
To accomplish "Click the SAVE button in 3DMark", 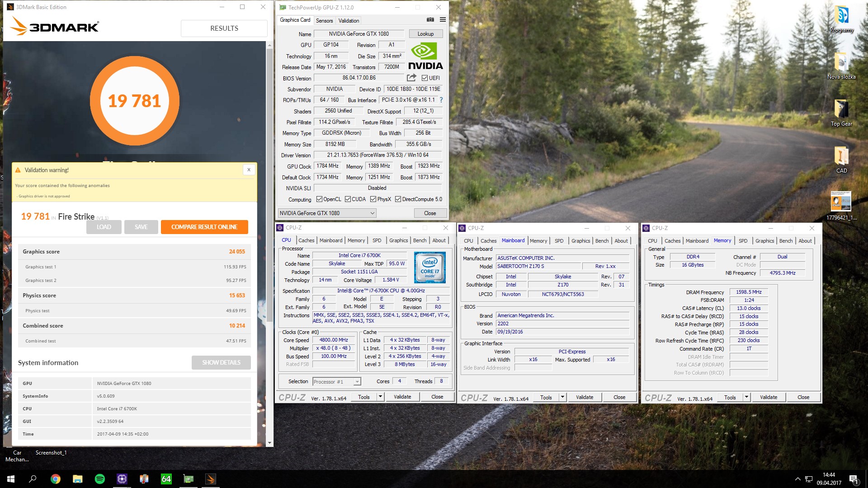I will pos(141,227).
